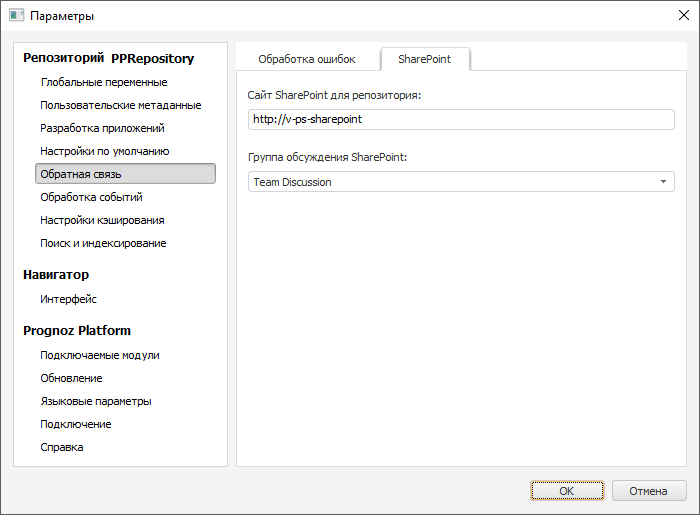Open the Интерфейс settings

[x=68, y=299]
